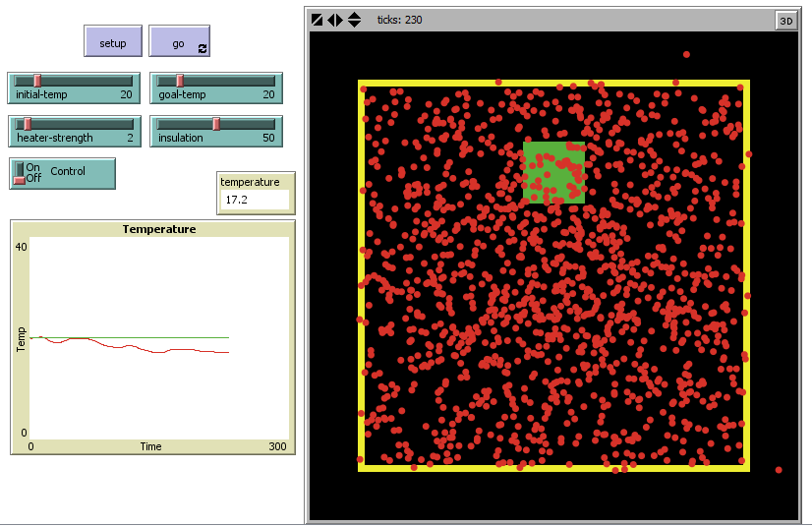Image resolution: width=812 pixels, height=526 pixels.
Task: Click the go button label
Action: click(x=178, y=44)
